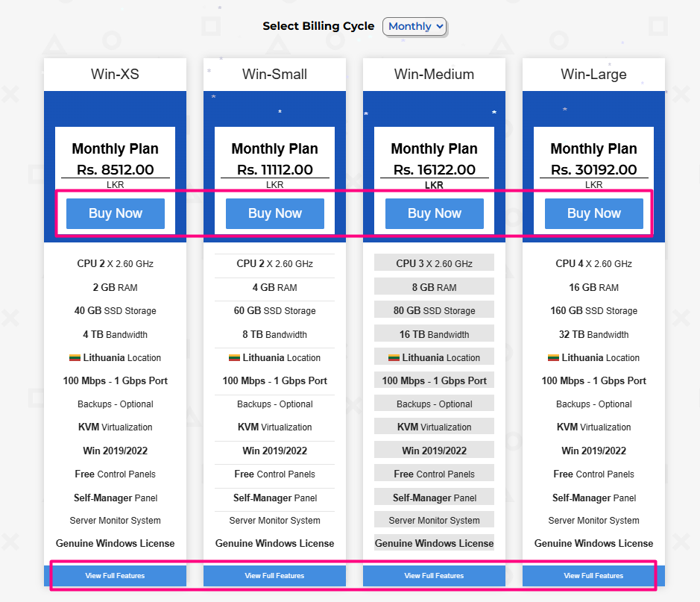
Task: Click the 160 GB SSD Storage feature
Action: (x=593, y=311)
